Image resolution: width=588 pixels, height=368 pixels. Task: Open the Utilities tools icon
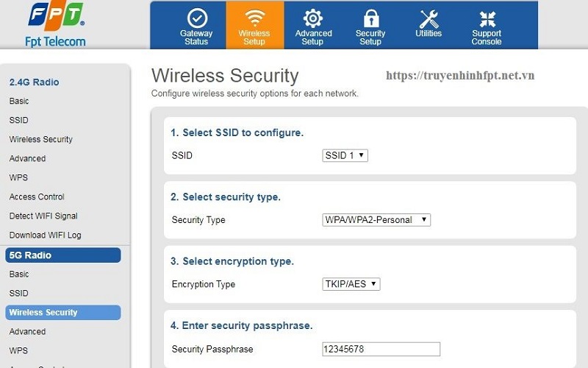[x=429, y=18]
